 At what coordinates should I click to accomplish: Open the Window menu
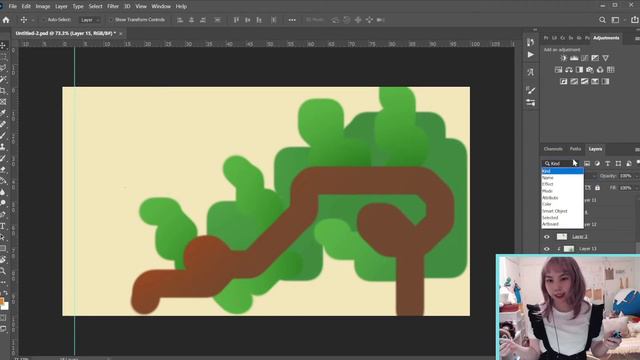161,6
